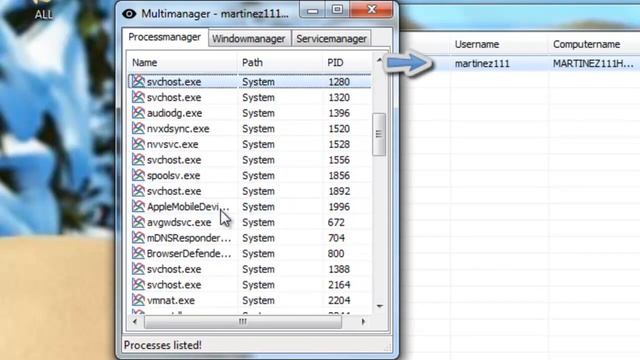Click the icon of svchost.exe with PID 2164

point(138,284)
